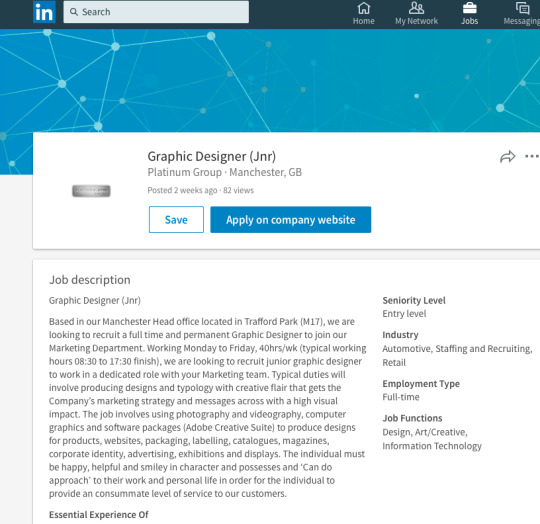Click the 'Entry level' value
The width and height of the screenshot is (540, 524).
pyautogui.click(x=404, y=314)
